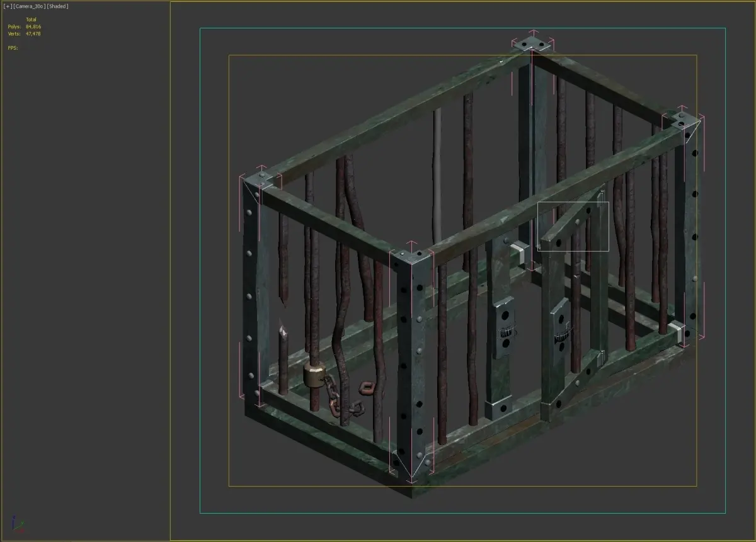756x542 pixels.
Task: Click the XYZ axis tripod icon
Action: (18, 524)
